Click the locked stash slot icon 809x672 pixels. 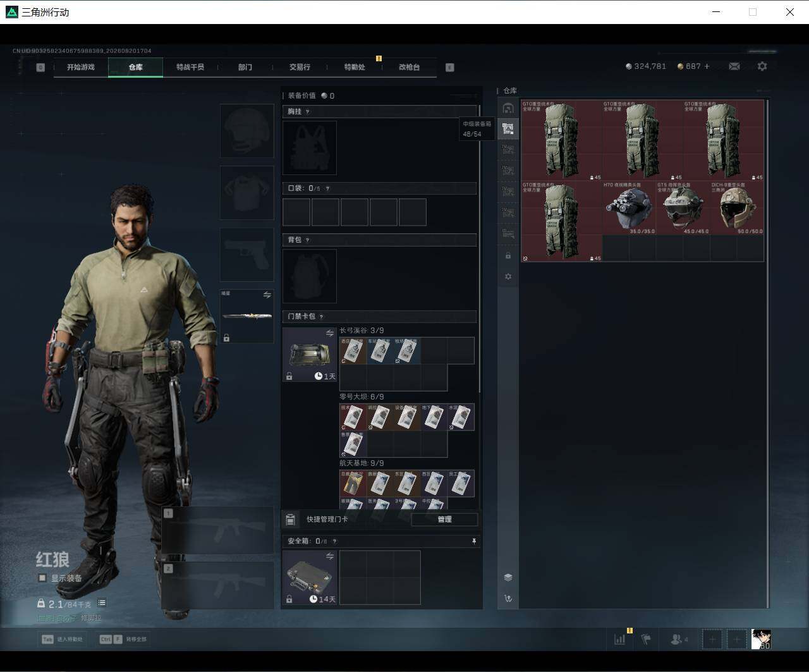[x=508, y=256]
